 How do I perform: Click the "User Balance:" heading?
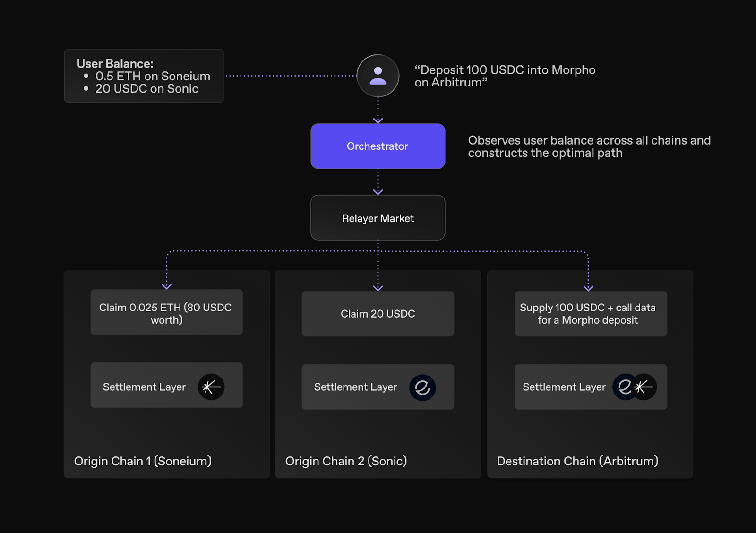point(115,64)
